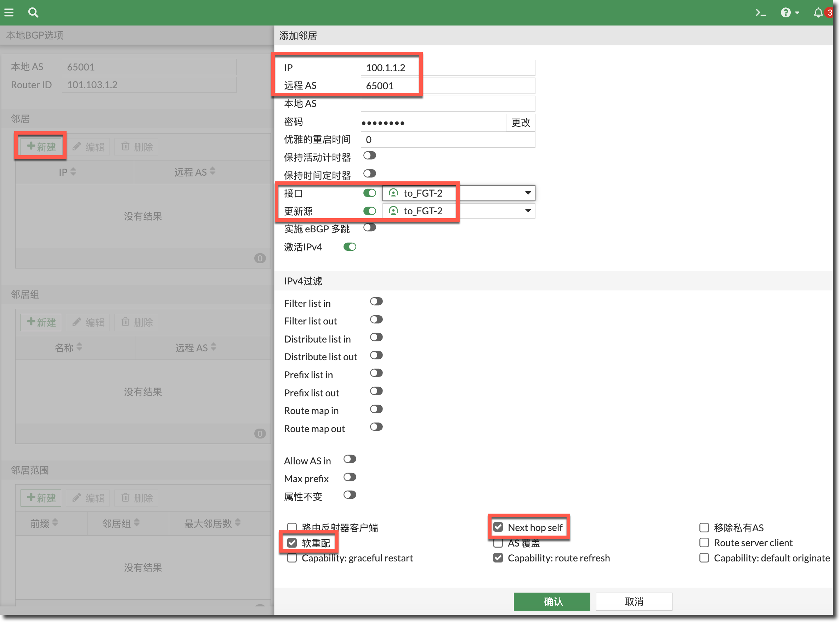
Task: Open the CLI console icon
Action: coord(761,13)
